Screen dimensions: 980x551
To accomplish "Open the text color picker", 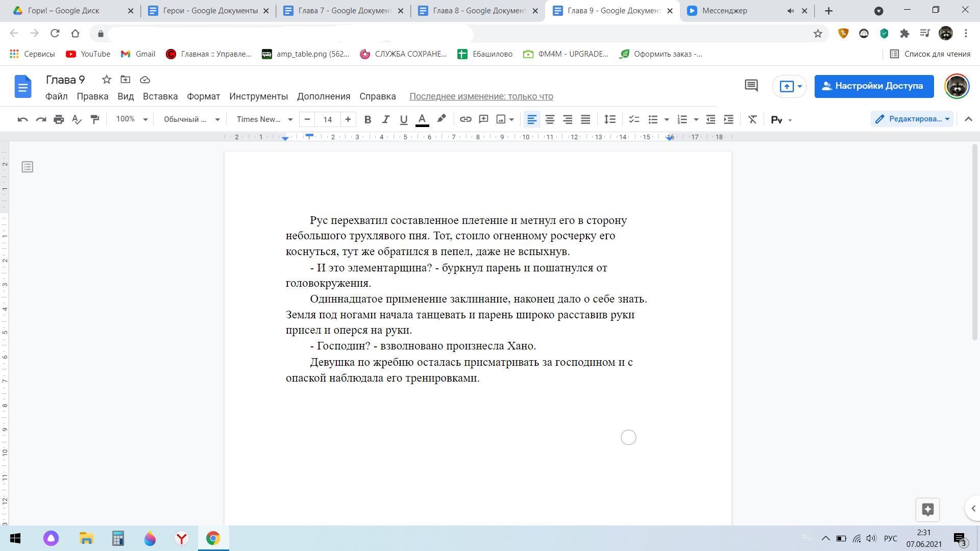I will click(422, 119).
